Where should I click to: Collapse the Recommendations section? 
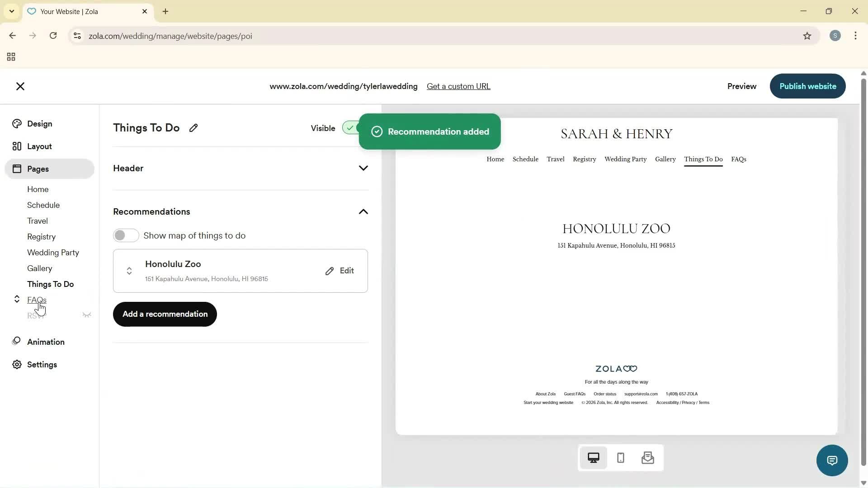[363, 211]
